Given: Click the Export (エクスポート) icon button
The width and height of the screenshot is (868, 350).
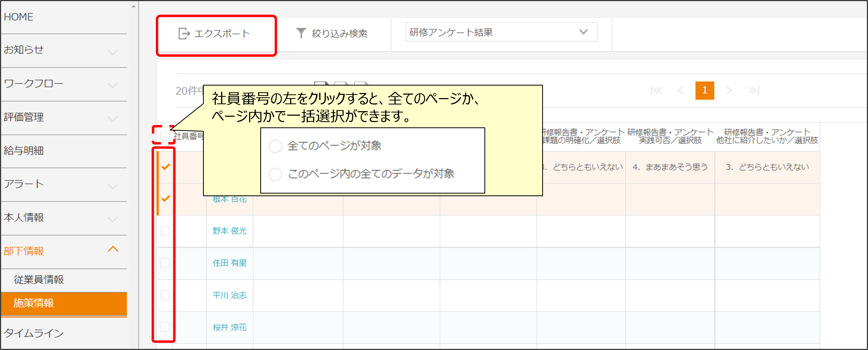Looking at the screenshot, I should pyautogui.click(x=184, y=33).
